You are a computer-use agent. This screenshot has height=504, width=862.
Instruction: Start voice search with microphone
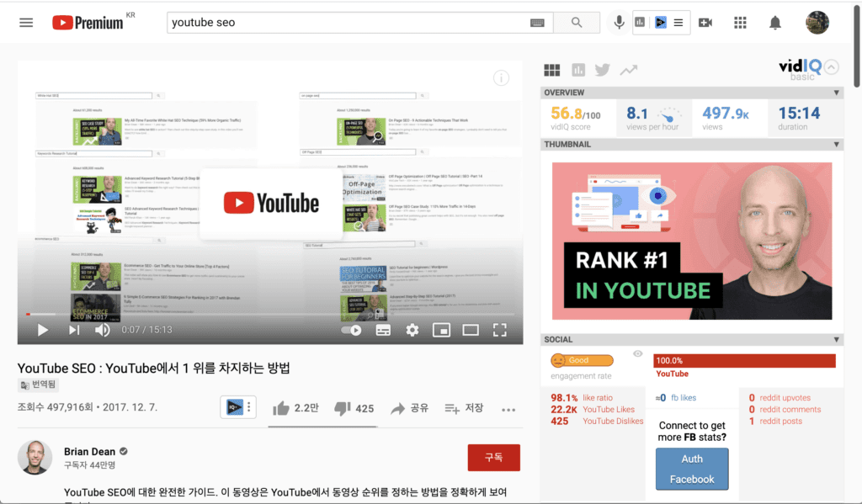click(619, 23)
